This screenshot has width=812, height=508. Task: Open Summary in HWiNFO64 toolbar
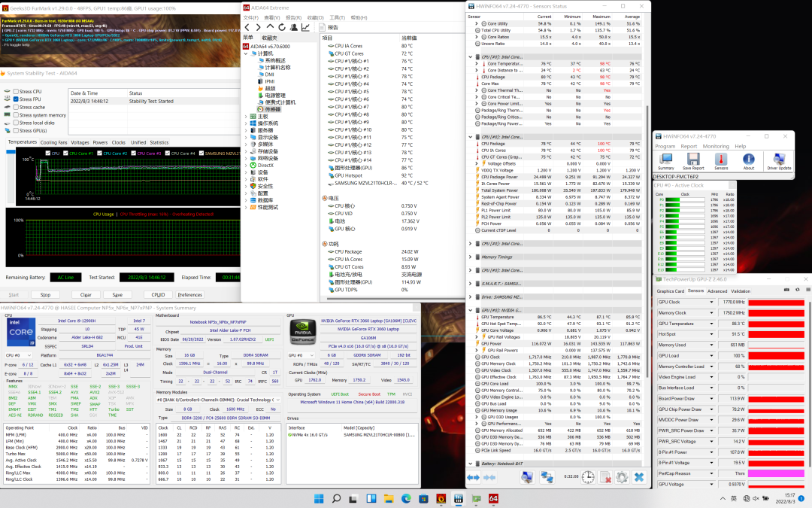(x=666, y=161)
